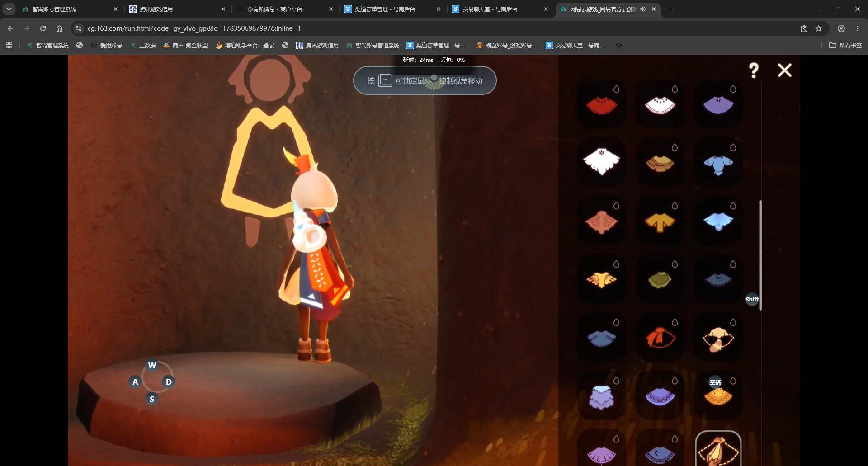Close the cape wardrobe panel
868x466 pixels.
[x=784, y=70]
